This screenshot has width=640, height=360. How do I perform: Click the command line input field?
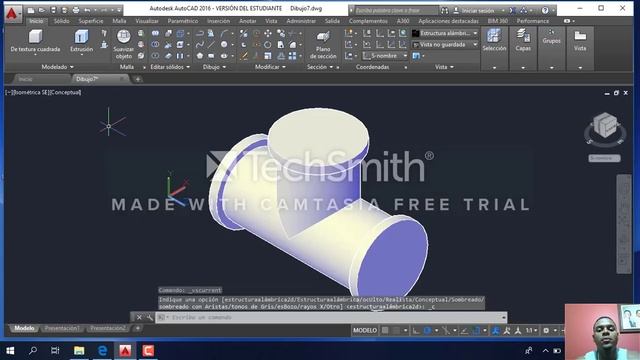pyautogui.click(x=331, y=317)
